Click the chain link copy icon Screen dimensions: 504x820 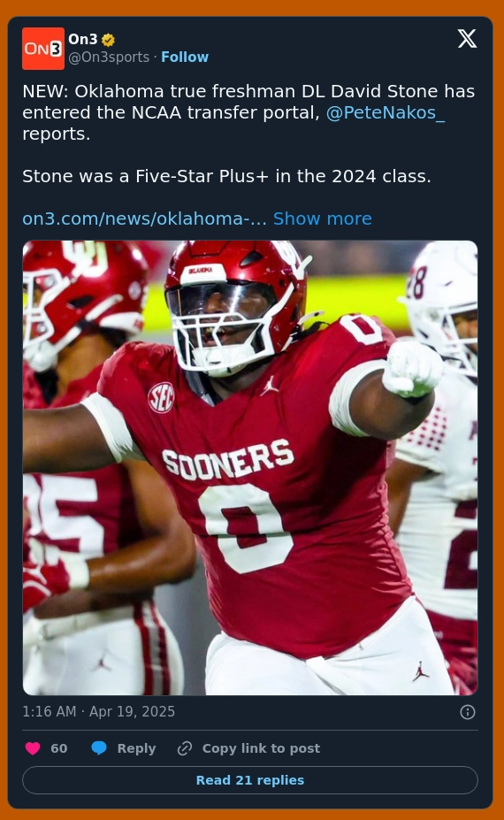point(185,748)
